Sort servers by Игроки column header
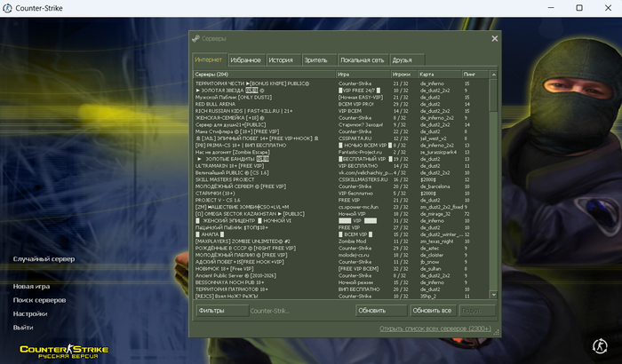Viewport: 622px width, 364px height. pos(403,74)
